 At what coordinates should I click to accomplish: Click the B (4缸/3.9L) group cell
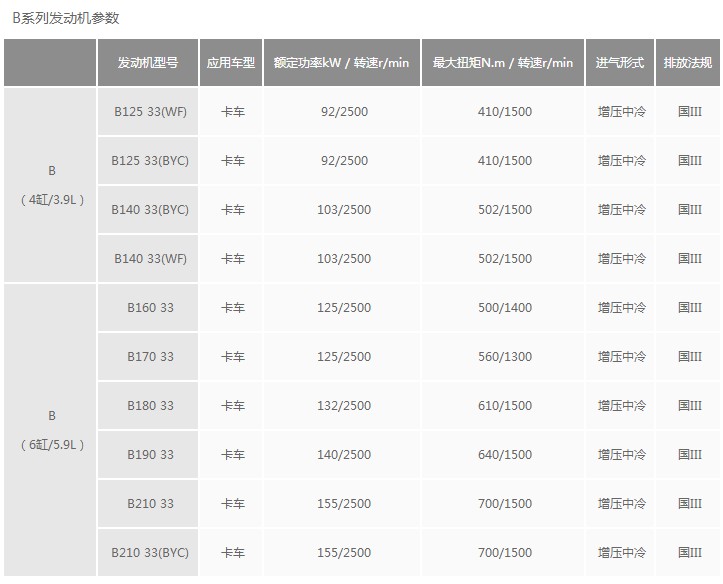point(51,185)
